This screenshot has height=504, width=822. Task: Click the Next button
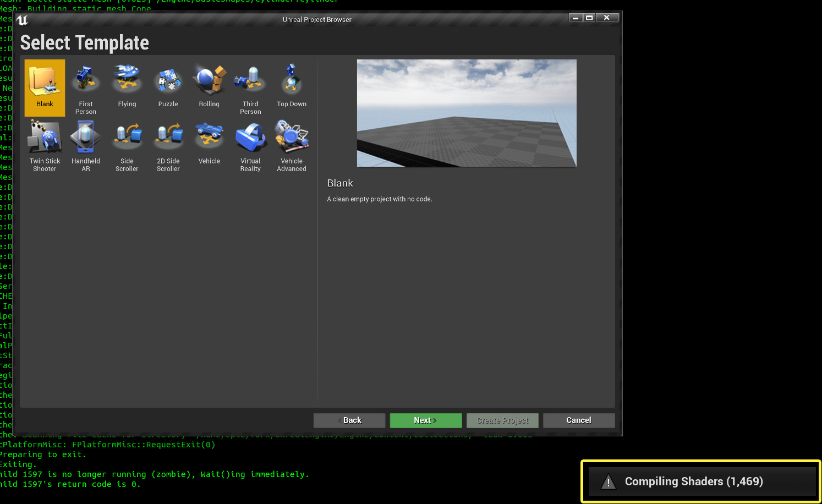[425, 420]
